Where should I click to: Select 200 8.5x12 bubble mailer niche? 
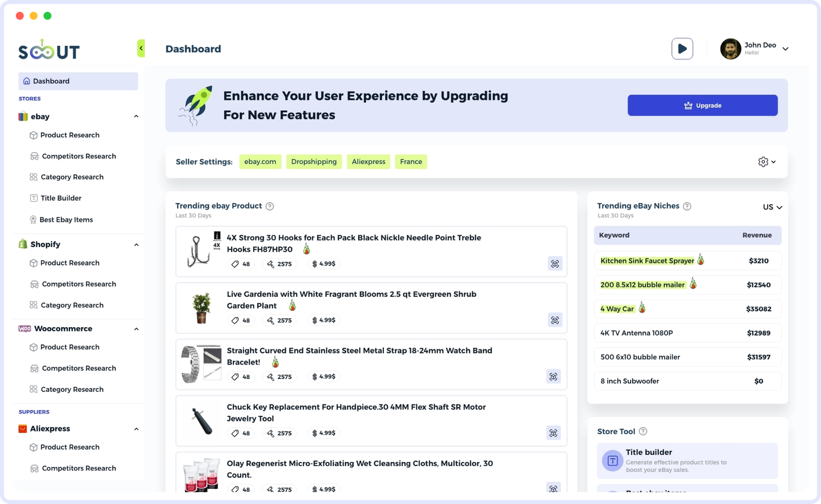point(688,285)
